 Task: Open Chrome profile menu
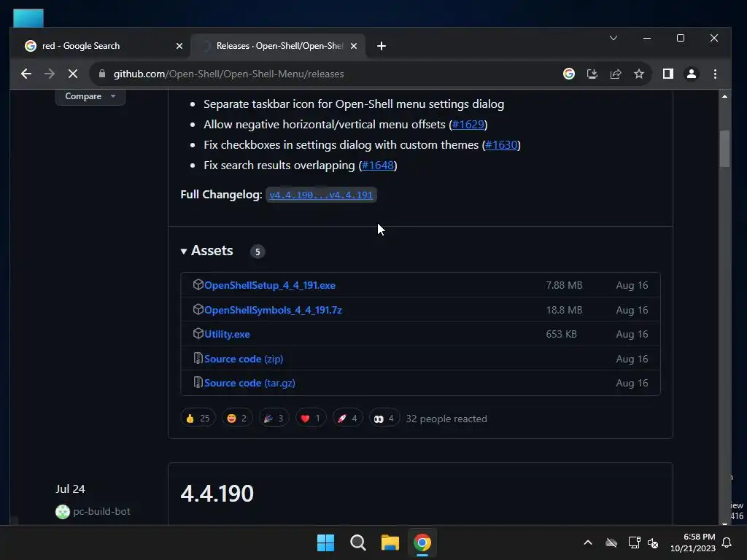tap(692, 74)
